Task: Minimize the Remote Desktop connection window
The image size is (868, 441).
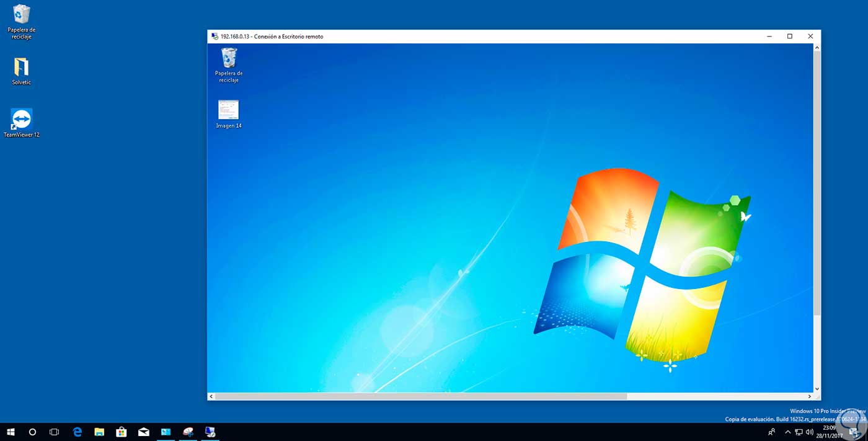Action: click(x=769, y=37)
